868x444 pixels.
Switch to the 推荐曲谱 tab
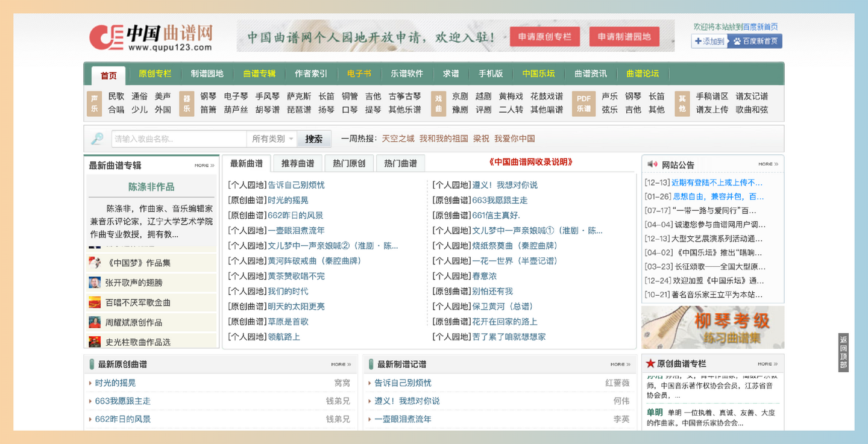click(x=298, y=163)
